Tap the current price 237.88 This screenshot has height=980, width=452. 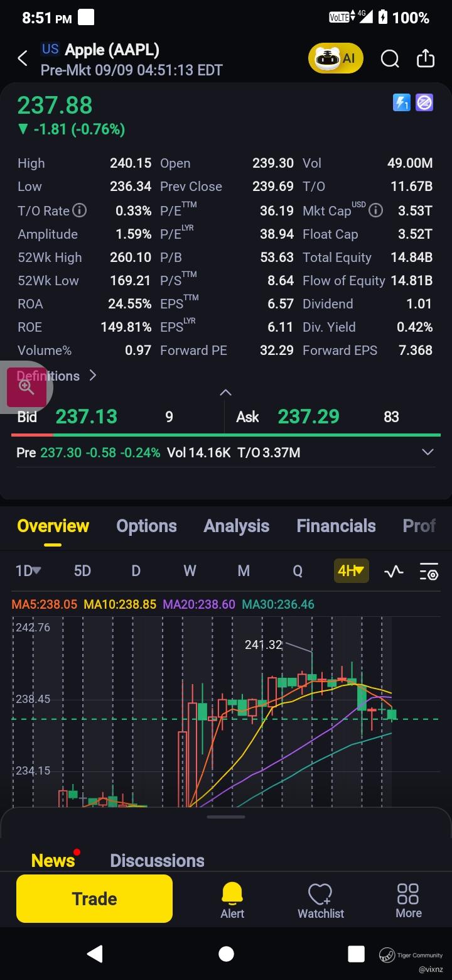[x=55, y=106]
